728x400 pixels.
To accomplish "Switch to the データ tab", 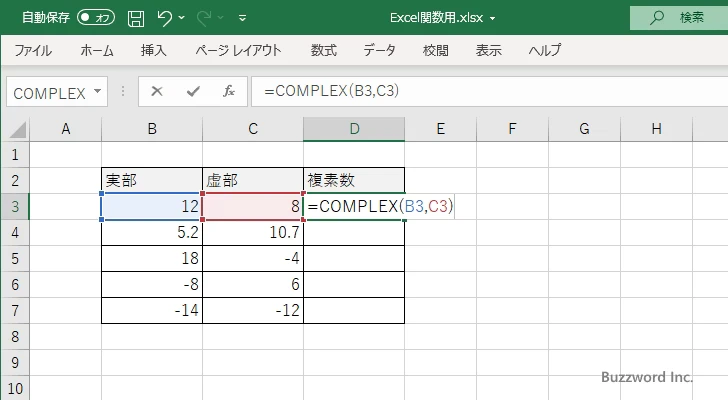I will pos(379,50).
